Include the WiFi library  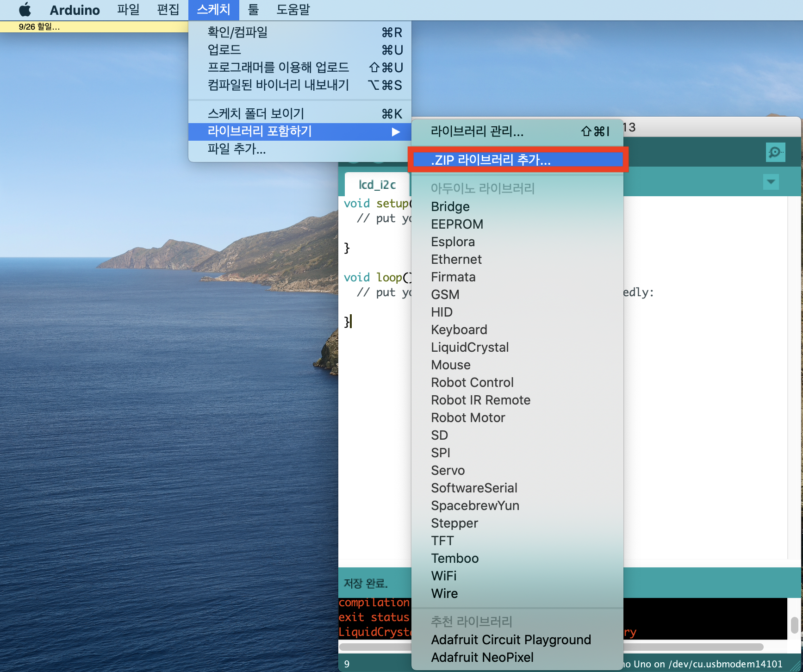click(517, 576)
